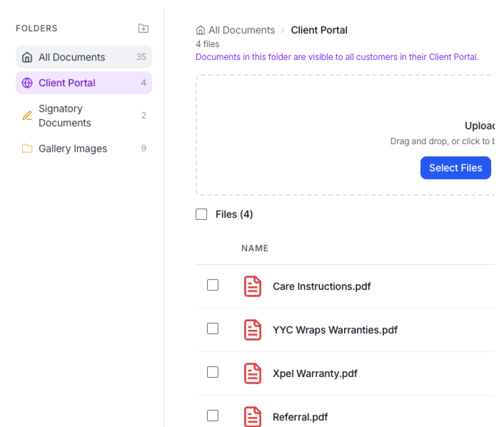
Task: Select the Client Portal folder in sidebar
Action: [84, 83]
